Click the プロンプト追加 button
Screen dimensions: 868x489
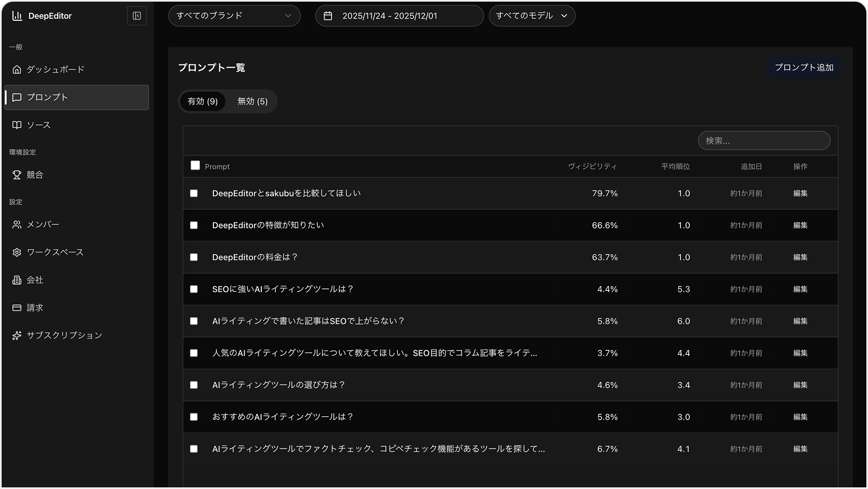click(x=804, y=68)
